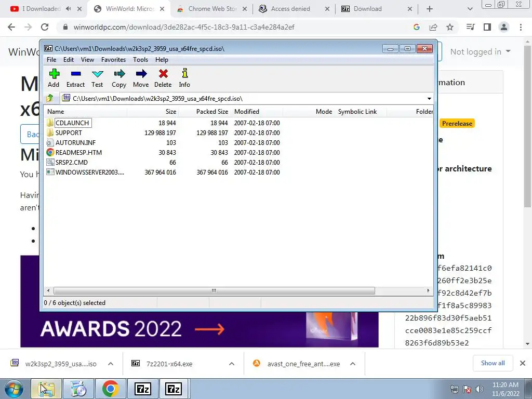Open the Help menu

pyautogui.click(x=162, y=60)
